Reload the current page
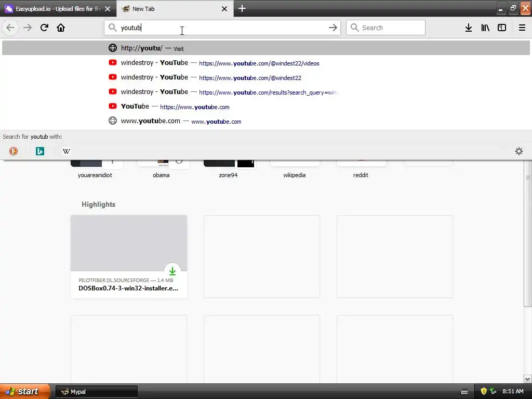This screenshot has height=399, width=532. tap(44, 28)
